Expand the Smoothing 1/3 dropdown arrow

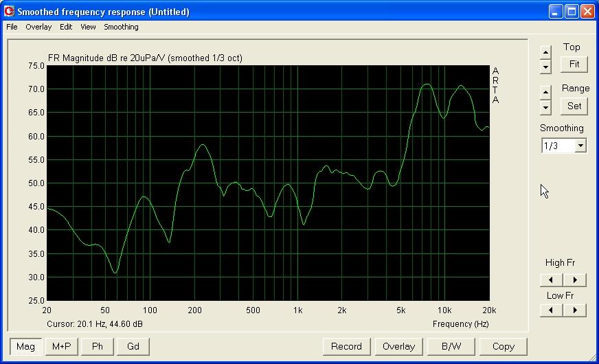(580, 146)
